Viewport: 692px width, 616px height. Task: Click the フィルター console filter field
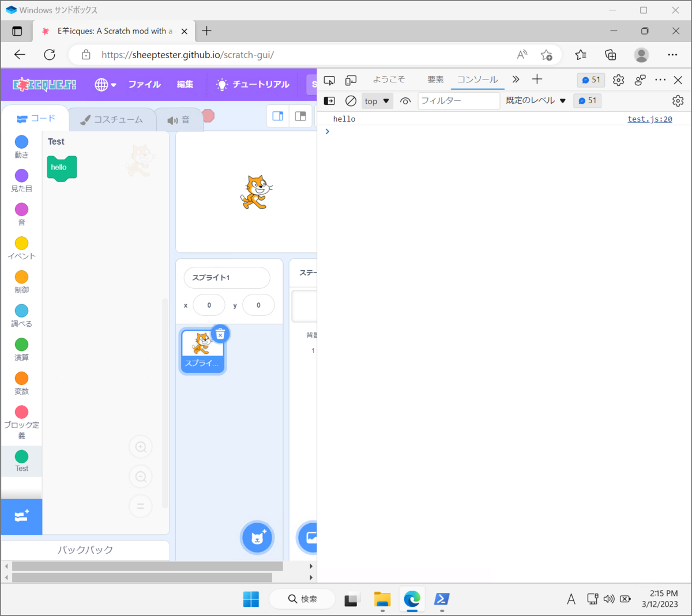point(458,101)
